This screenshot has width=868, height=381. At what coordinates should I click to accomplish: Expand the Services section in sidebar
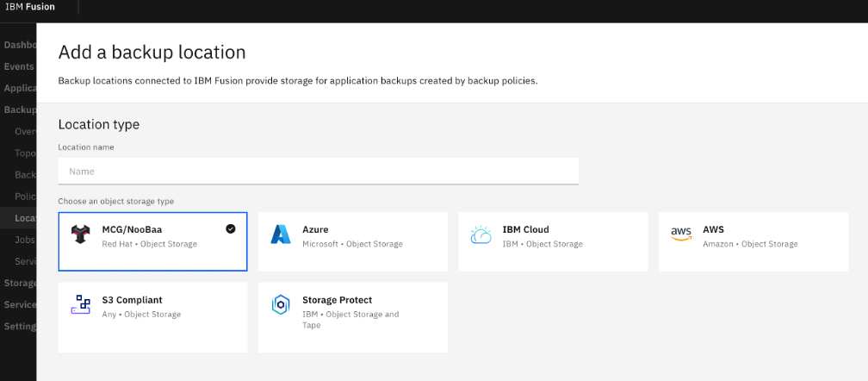click(20, 304)
